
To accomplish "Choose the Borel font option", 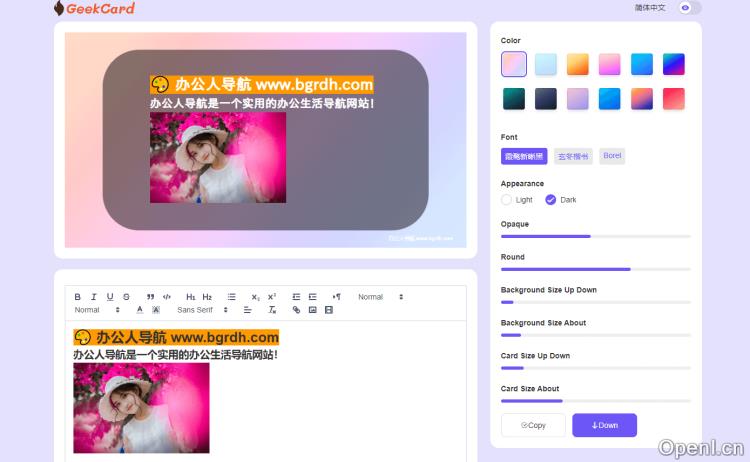I will (x=612, y=156).
